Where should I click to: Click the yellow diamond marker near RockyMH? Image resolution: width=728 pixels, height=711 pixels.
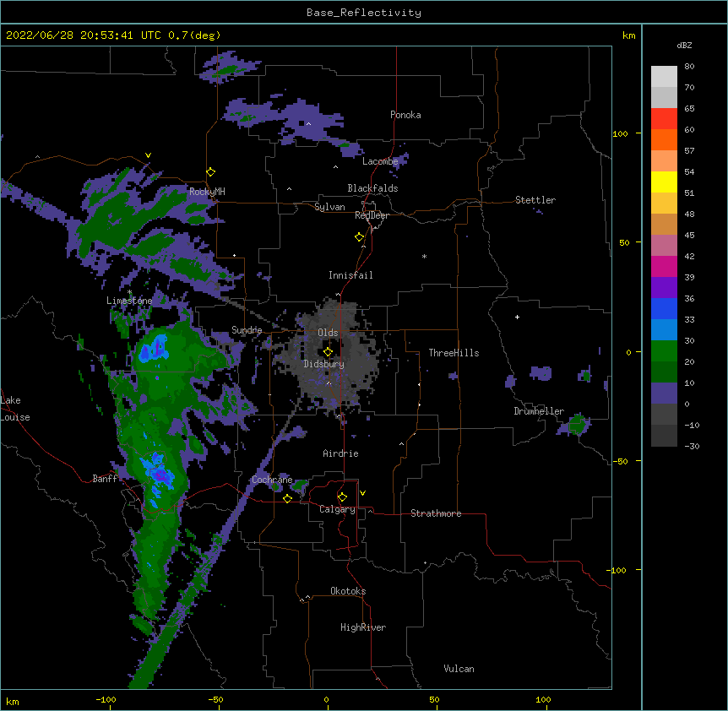coord(211,172)
